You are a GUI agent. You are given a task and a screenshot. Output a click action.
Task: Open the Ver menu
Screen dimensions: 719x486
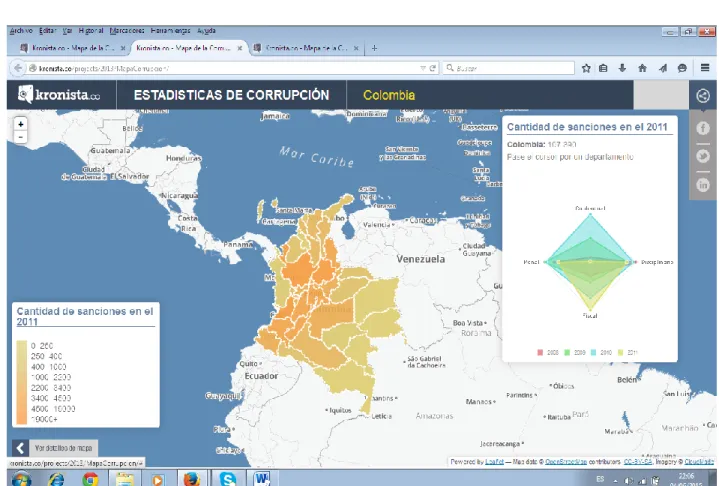67,31
